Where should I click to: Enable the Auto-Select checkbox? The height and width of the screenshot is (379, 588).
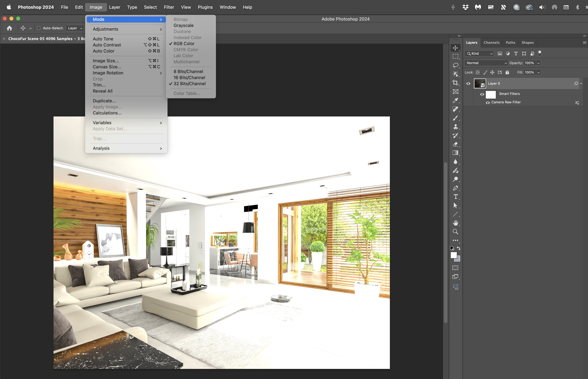[39, 28]
